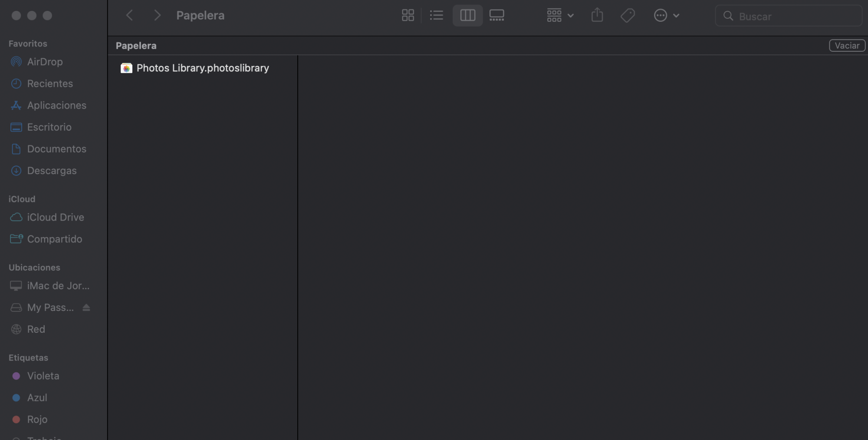868x440 pixels.
Task: Click the Ubicaciones section header
Action: [34, 268]
